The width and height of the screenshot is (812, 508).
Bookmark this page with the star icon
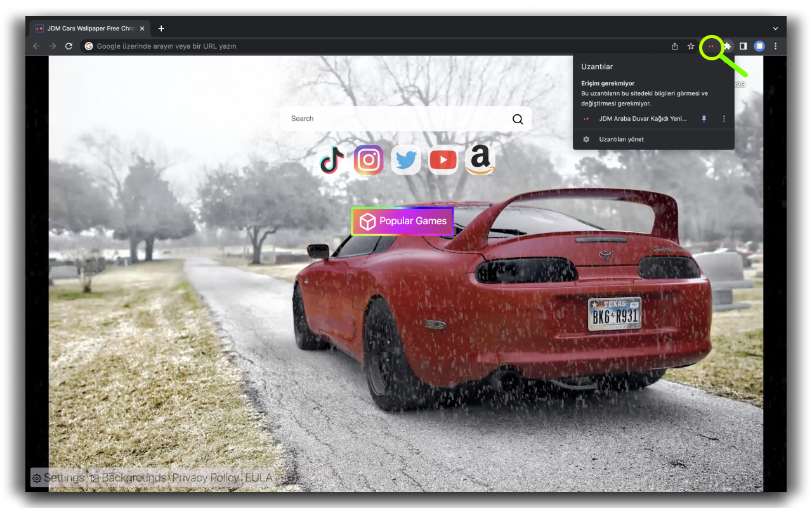[x=691, y=46]
